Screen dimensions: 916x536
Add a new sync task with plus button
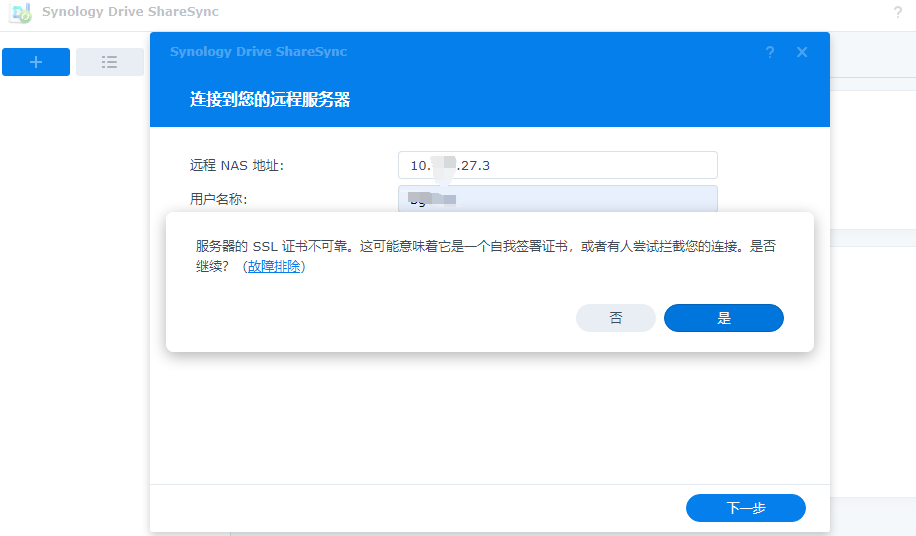coord(36,62)
